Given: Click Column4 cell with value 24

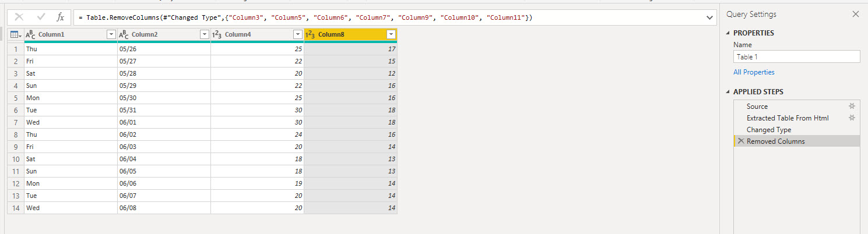Looking at the screenshot, I should (257, 134).
